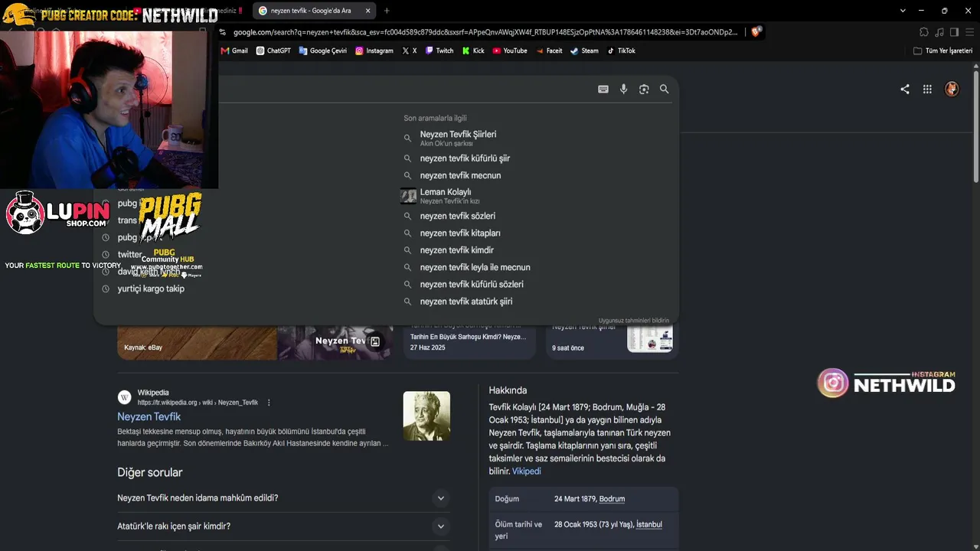Open Google Lens image search
This screenshot has height=551, width=980.
tap(644, 90)
